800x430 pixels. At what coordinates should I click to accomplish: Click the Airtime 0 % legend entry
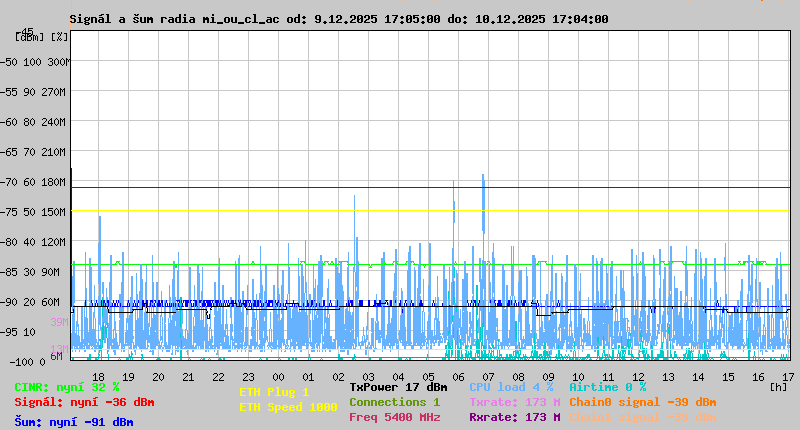(607, 387)
